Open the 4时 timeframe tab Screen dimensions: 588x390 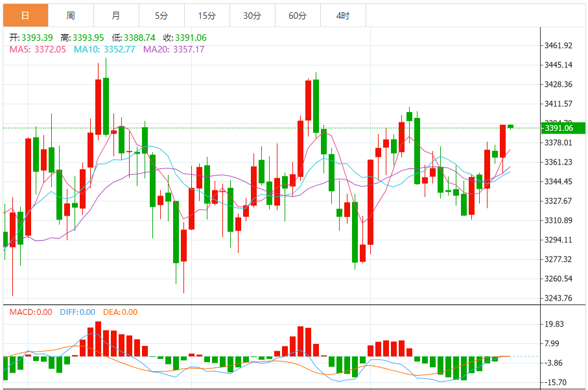[343, 16]
